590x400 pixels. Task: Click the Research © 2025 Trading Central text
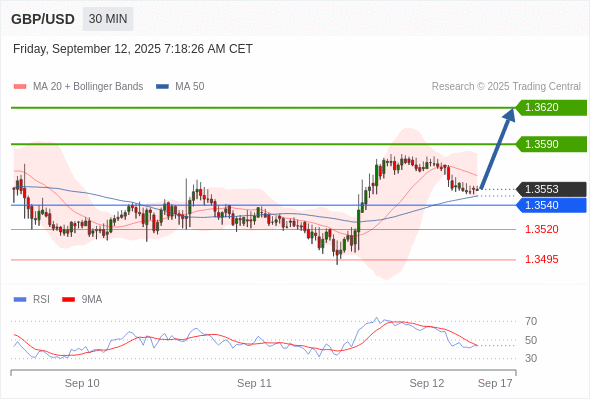coord(506,87)
